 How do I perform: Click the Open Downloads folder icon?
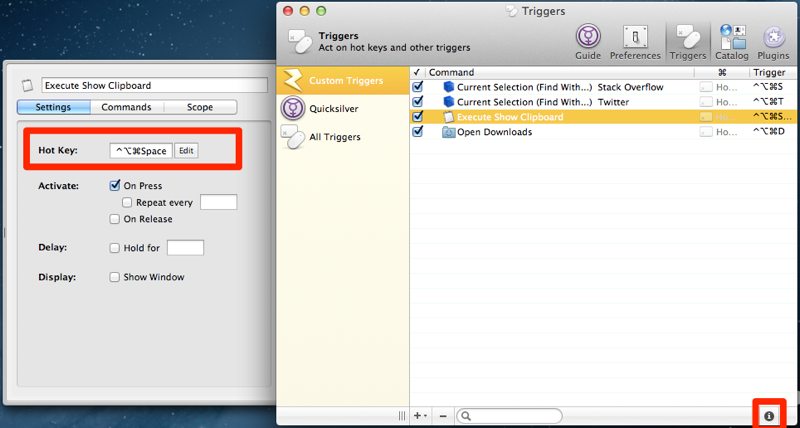click(448, 132)
